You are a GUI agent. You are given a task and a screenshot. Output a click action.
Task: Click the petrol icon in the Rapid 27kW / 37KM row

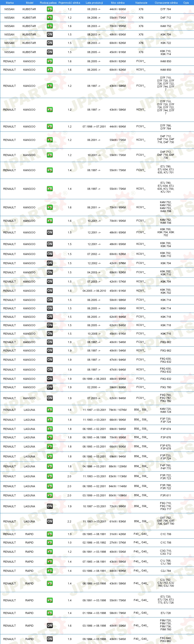pos(50,543)
